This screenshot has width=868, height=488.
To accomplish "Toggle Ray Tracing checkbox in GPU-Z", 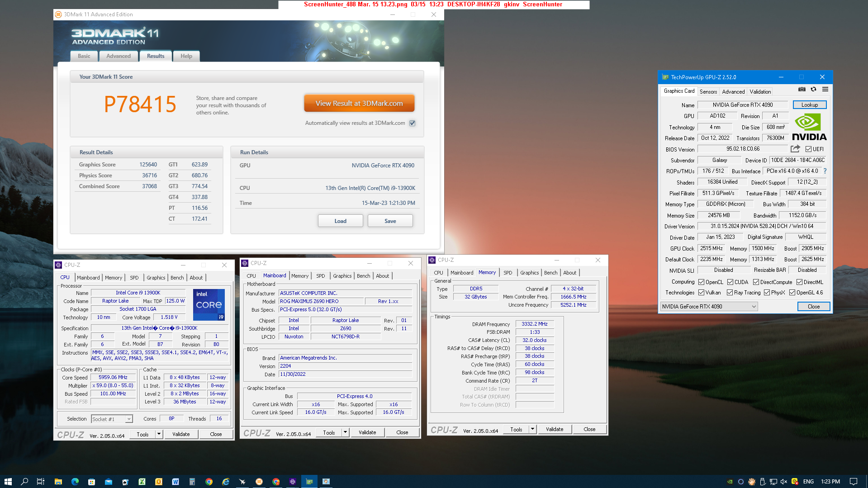I will (730, 293).
